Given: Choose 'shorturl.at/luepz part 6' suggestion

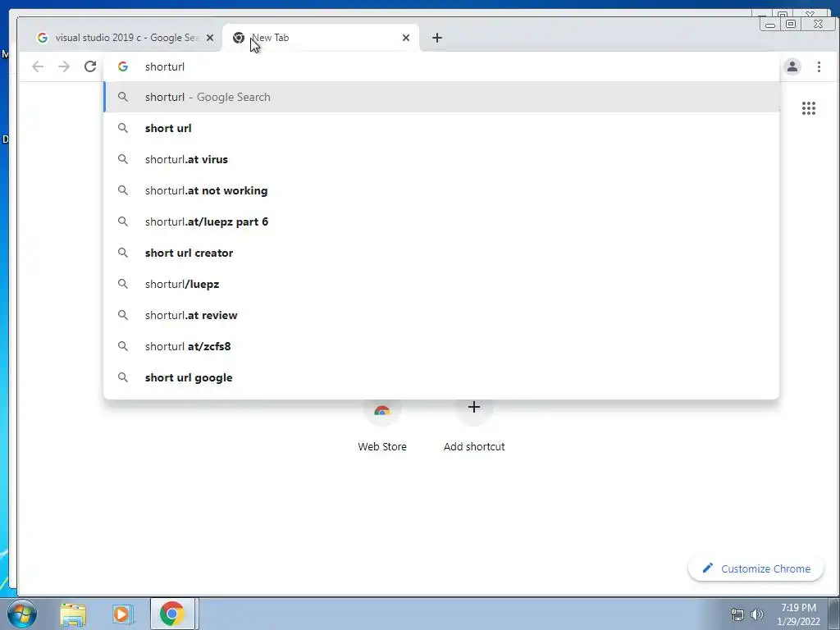Looking at the screenshot, I should 442,221.
